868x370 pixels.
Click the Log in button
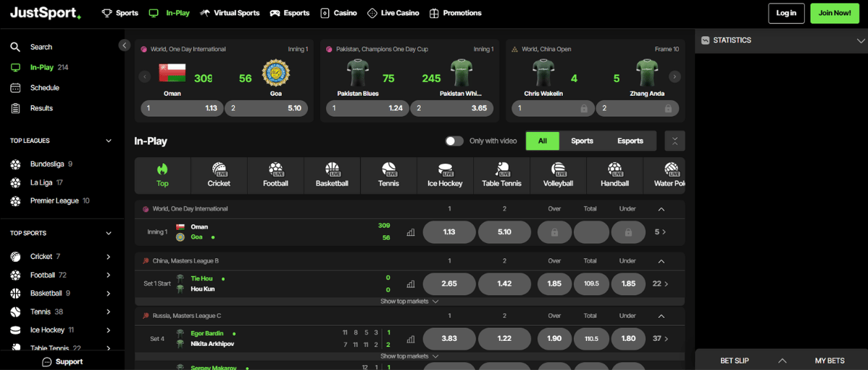[786, 13]
